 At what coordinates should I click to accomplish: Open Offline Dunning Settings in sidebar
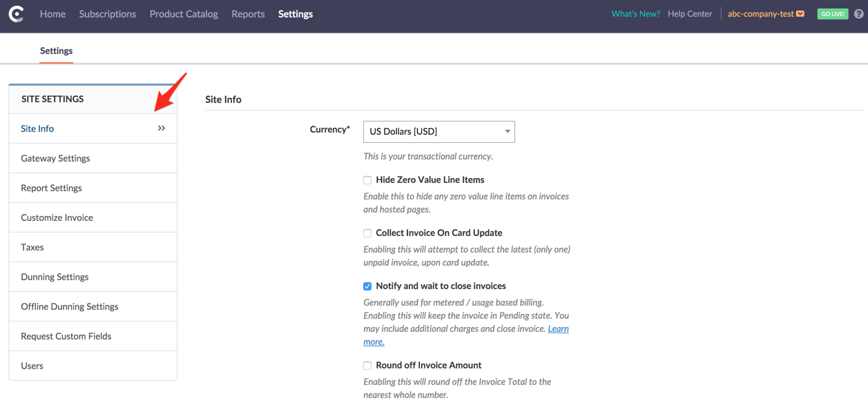point(93,306)
